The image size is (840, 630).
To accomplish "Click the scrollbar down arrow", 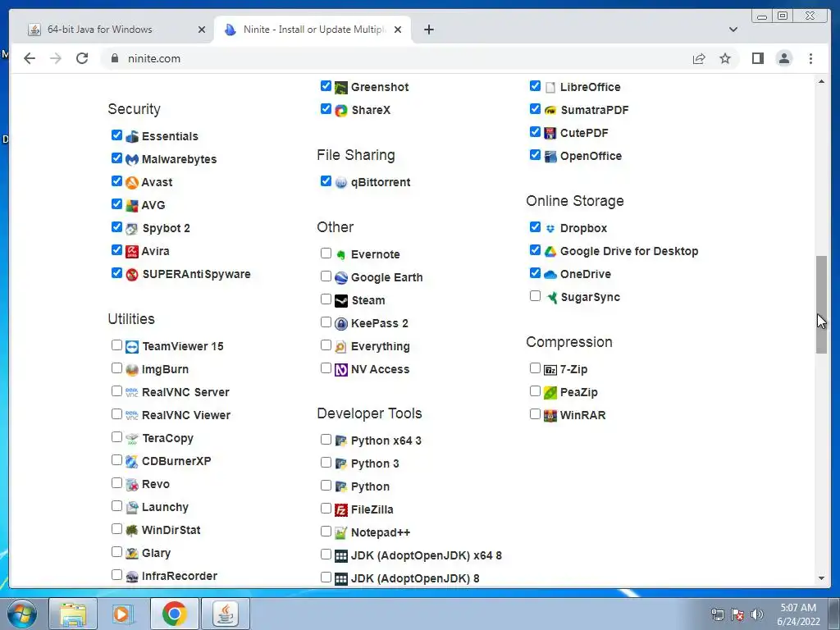I will (x=821, y=578).
